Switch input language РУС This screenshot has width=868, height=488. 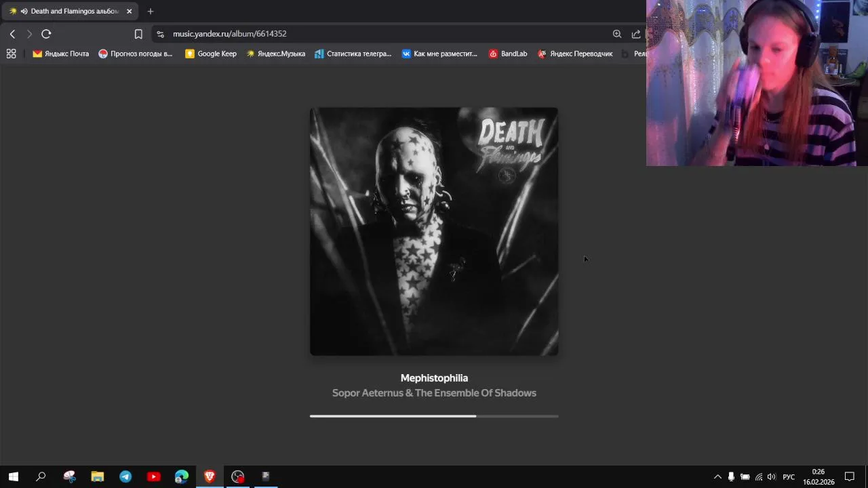tap(789, 476)
